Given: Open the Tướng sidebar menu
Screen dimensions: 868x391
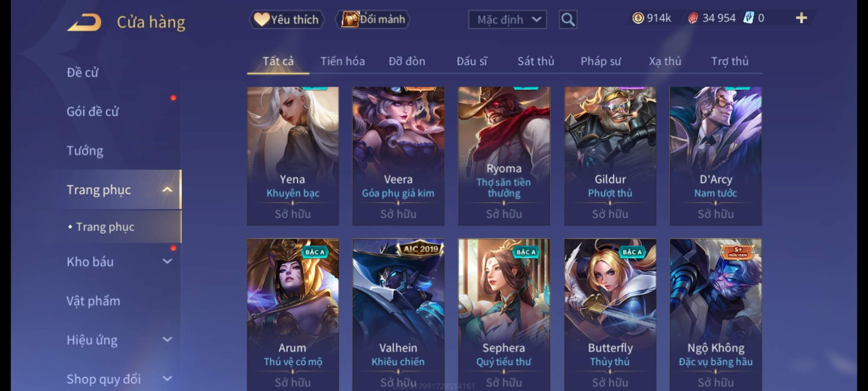Looking at the screenshot, I should [85, 151].
